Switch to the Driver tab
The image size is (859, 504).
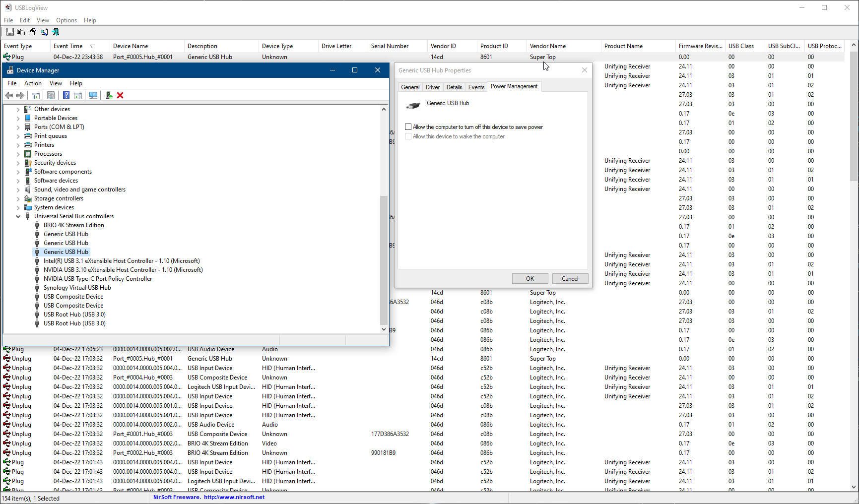tap(432, 87)
